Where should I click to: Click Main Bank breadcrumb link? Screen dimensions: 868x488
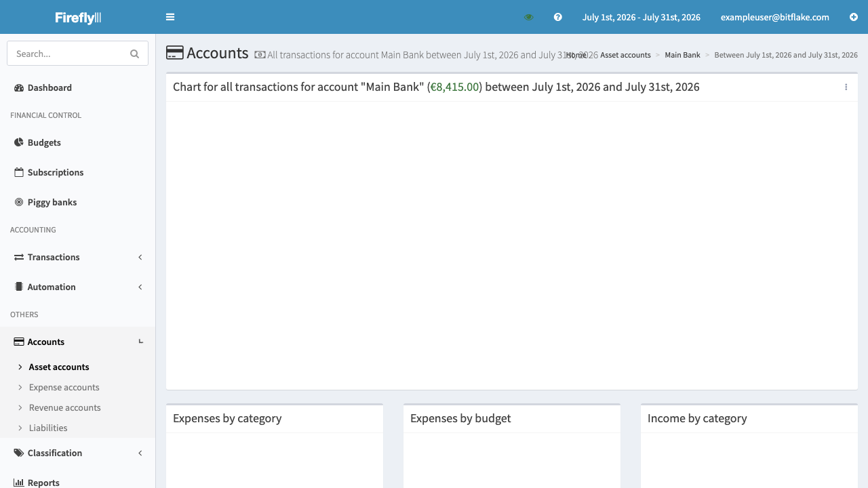(x=682, y=55)
